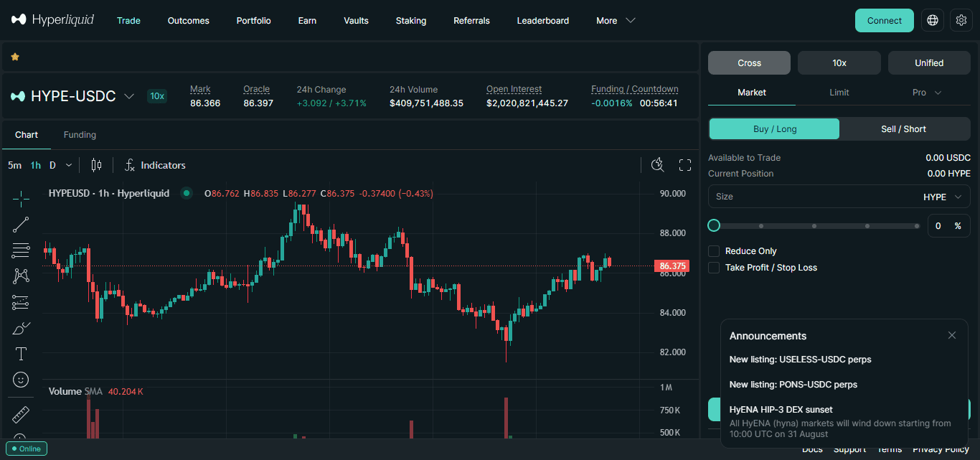This screenshot has height=460, width=980.
Task: Toggle chart fullscreen mode
Action: (685, 165)
